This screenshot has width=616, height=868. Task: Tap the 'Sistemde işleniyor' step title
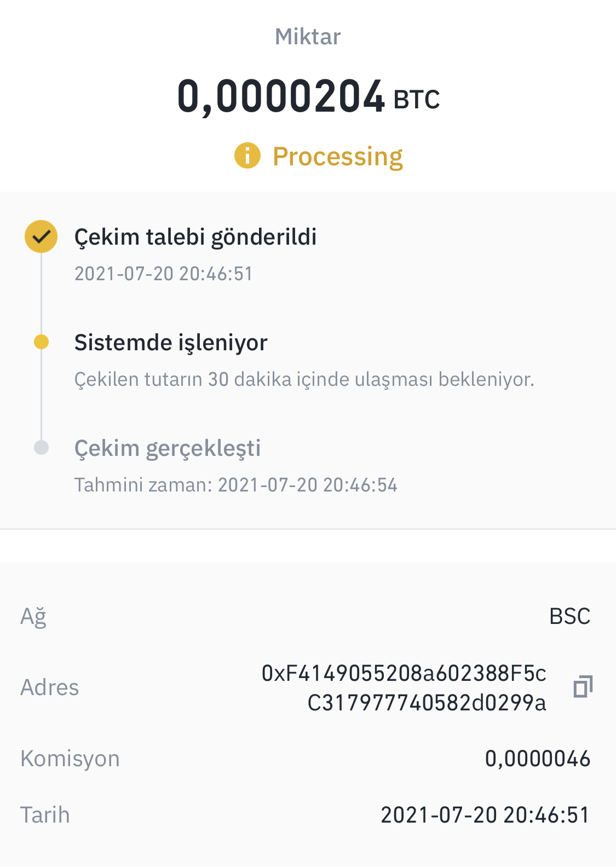coord(171,343)
